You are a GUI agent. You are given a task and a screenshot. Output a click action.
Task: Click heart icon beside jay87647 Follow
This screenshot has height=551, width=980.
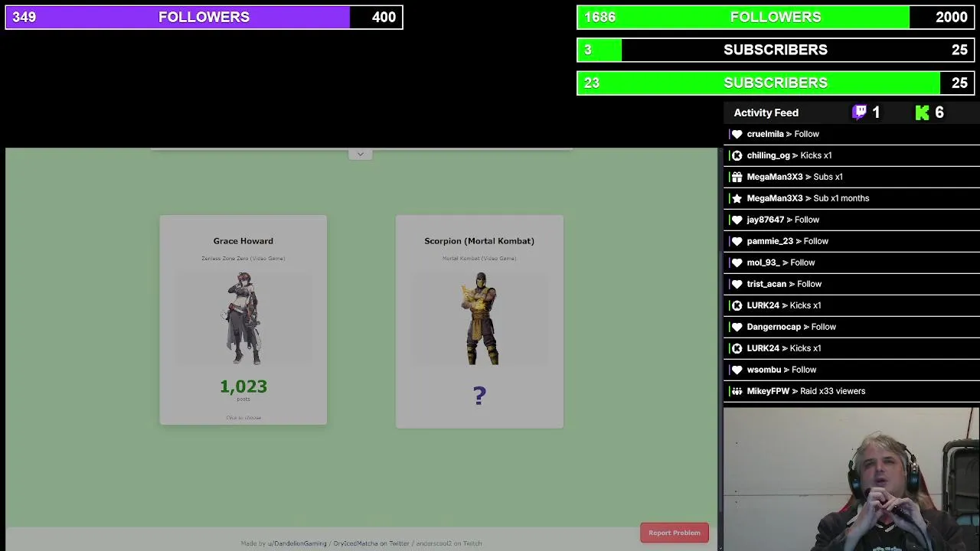[x=737, y=220]
